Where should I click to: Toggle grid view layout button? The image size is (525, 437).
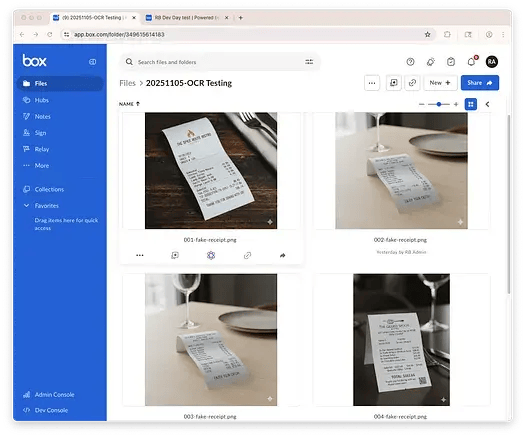[x=471, y=104]
